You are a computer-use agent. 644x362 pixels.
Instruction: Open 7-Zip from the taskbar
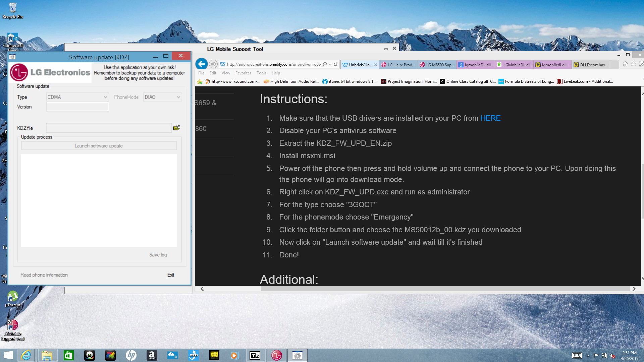point(255,355)
